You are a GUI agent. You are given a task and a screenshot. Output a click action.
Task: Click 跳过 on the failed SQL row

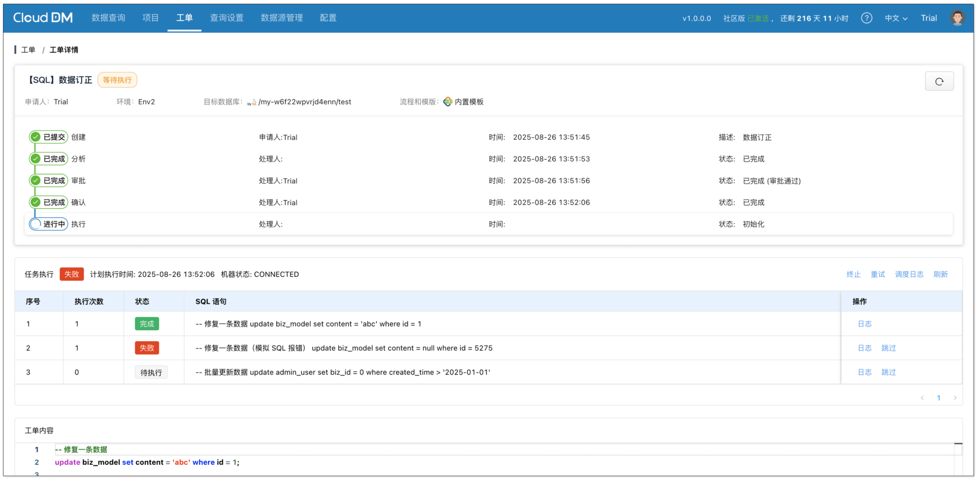click(888, 348)
